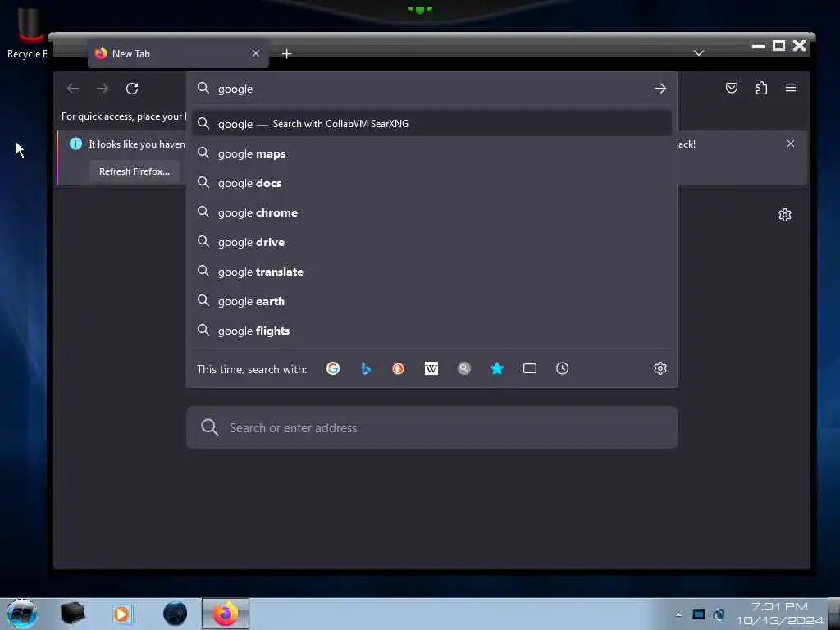Click the 'Search or enter address' box
This screenshot has height=630, width=840.
click(431, 427)
